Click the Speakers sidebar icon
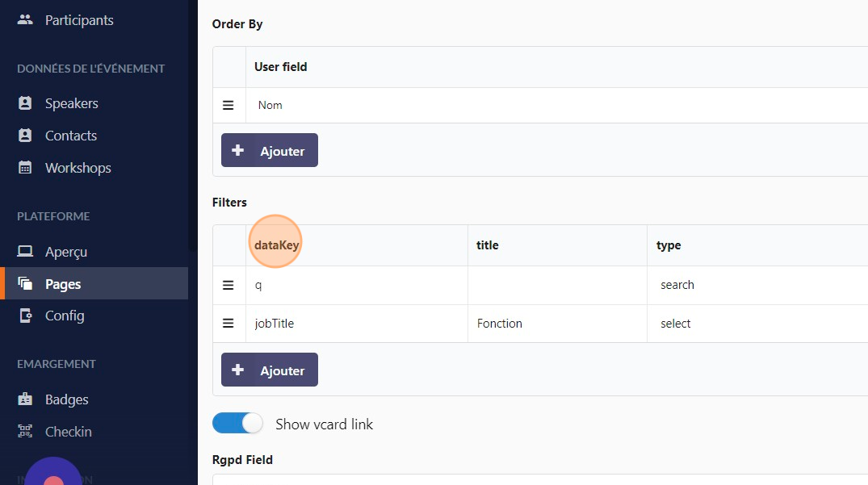 pos(25,103)
